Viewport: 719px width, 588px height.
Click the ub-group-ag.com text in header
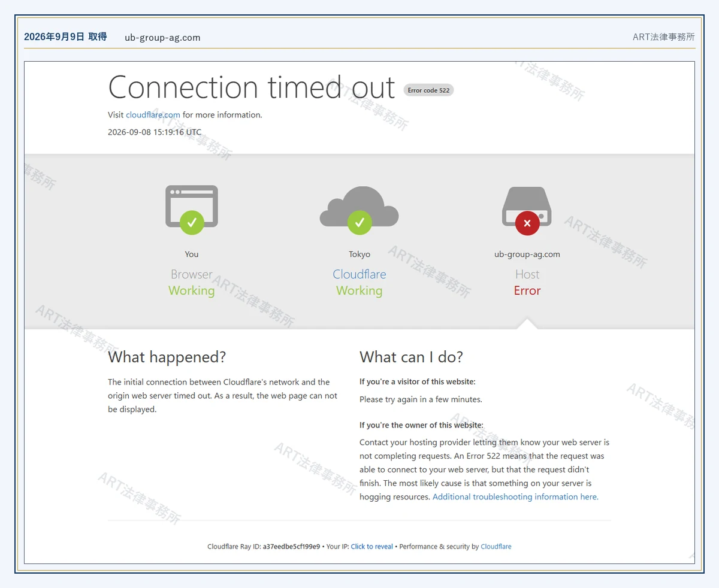tap(162, 38)
